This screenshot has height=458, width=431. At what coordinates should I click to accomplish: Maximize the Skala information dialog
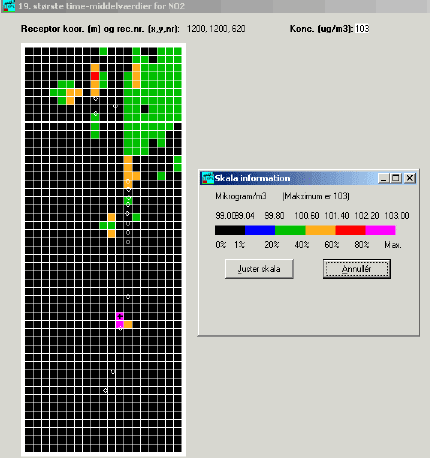395,178
